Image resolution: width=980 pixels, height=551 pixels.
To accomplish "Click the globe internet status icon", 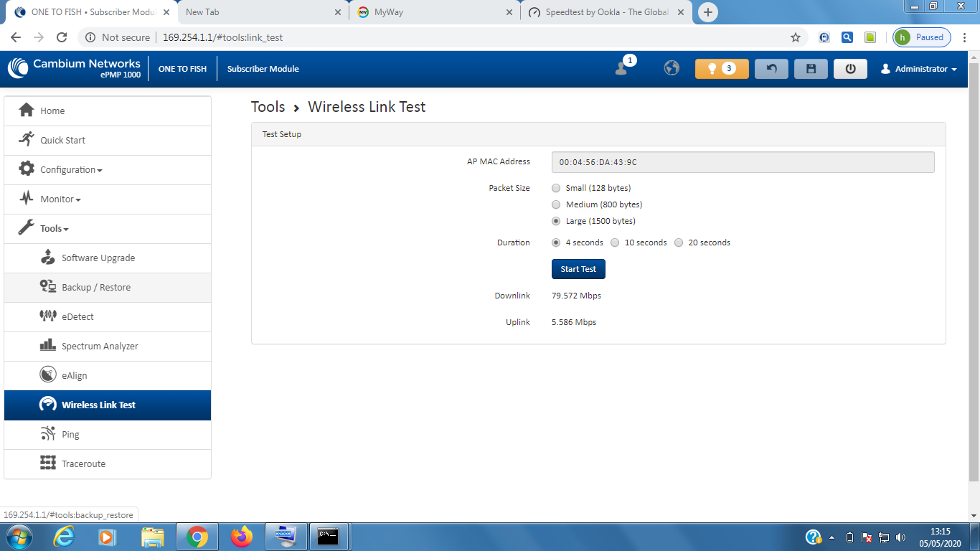I will tap(672, 68).
